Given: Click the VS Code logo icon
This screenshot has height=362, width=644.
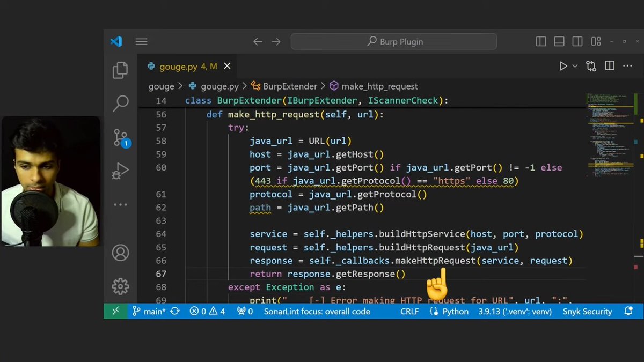Looking at the screenshot, I should coord(116,41).
